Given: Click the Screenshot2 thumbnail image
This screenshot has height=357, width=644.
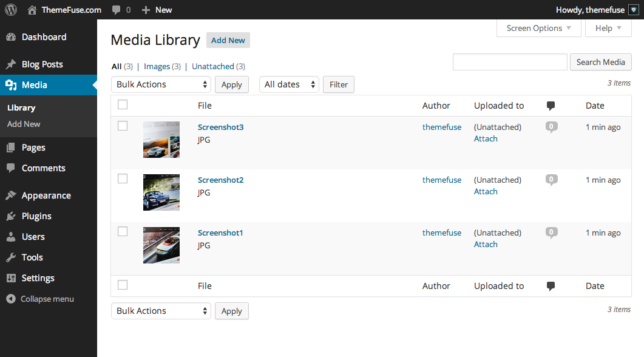Looking at the screenshot, I should [x=161, y=192].
